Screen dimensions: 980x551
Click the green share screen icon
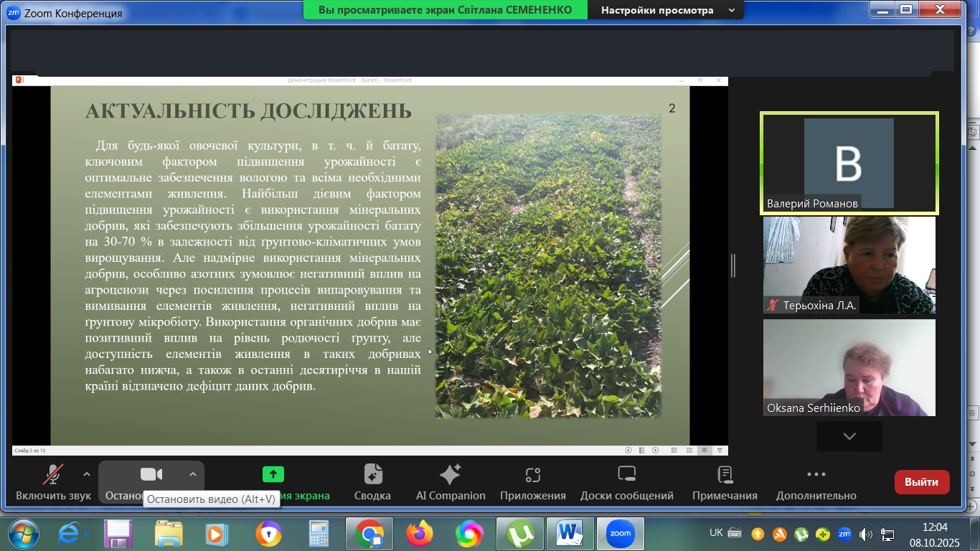(273, 474)
